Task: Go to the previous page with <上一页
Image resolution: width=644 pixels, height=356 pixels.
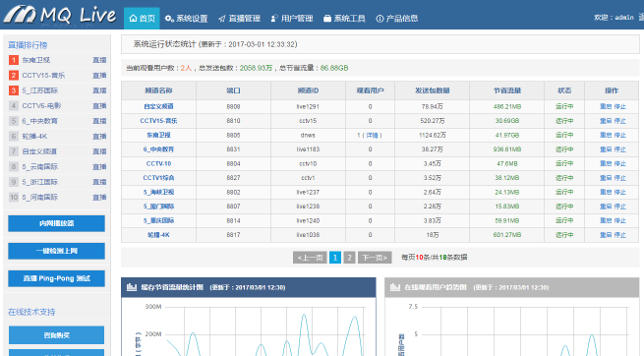Action: click(310, 258)
